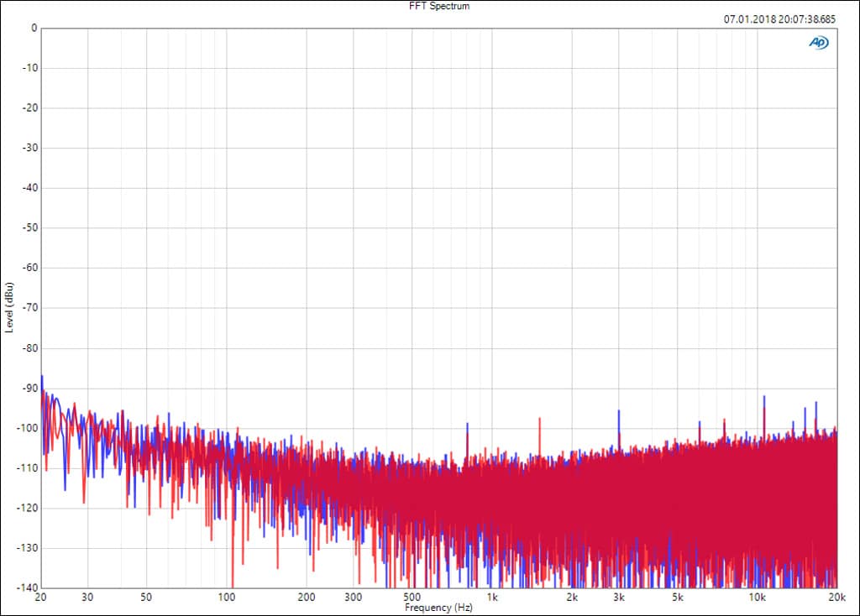Click the AP logo in the graph corner
The width and height of the screenshot is (860, 616).
coord(817,43)
